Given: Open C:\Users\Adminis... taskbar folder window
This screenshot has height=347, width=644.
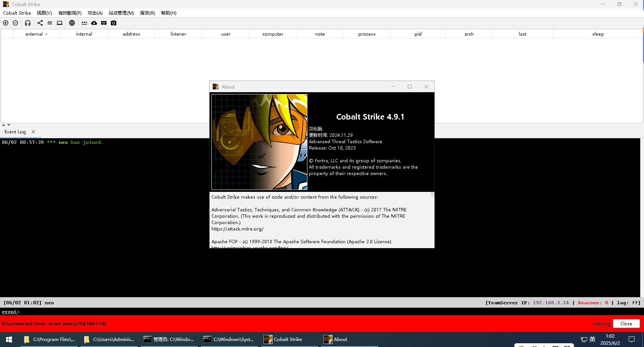Looking at the screenshot, I should [109, 340].
